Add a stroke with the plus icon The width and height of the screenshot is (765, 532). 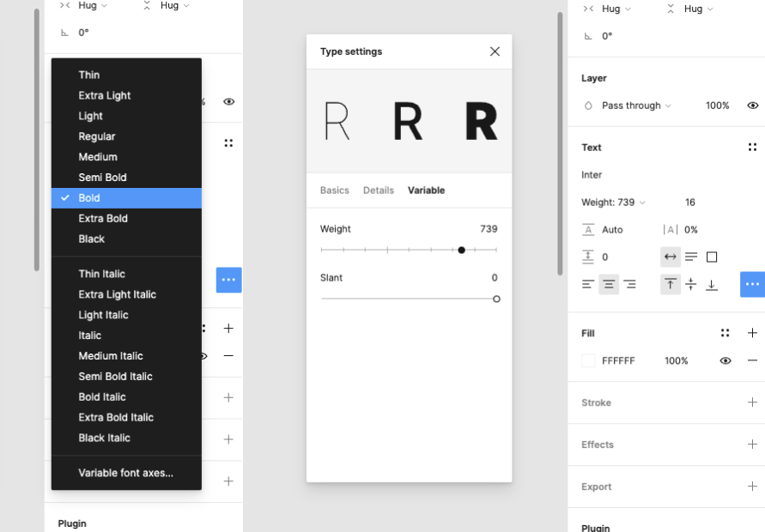752,402
